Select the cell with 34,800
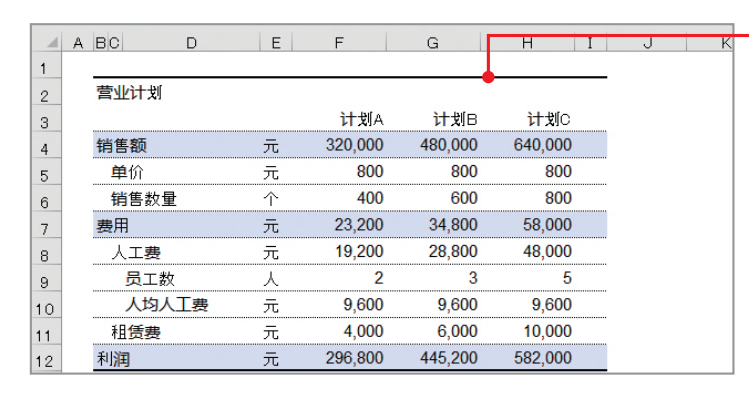The height and width of the screenshot is (402, 749). [453, 225]
